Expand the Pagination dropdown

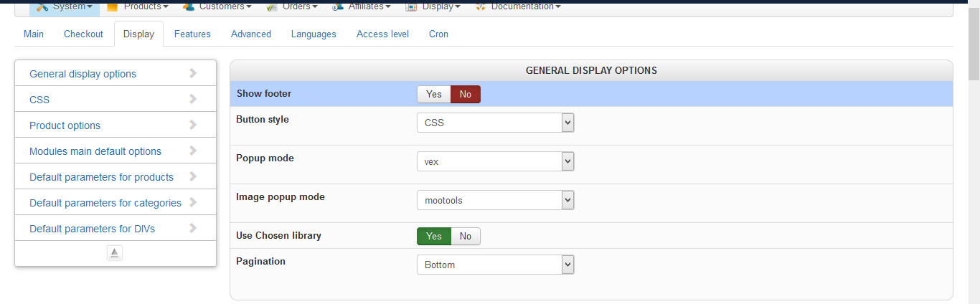495,265
